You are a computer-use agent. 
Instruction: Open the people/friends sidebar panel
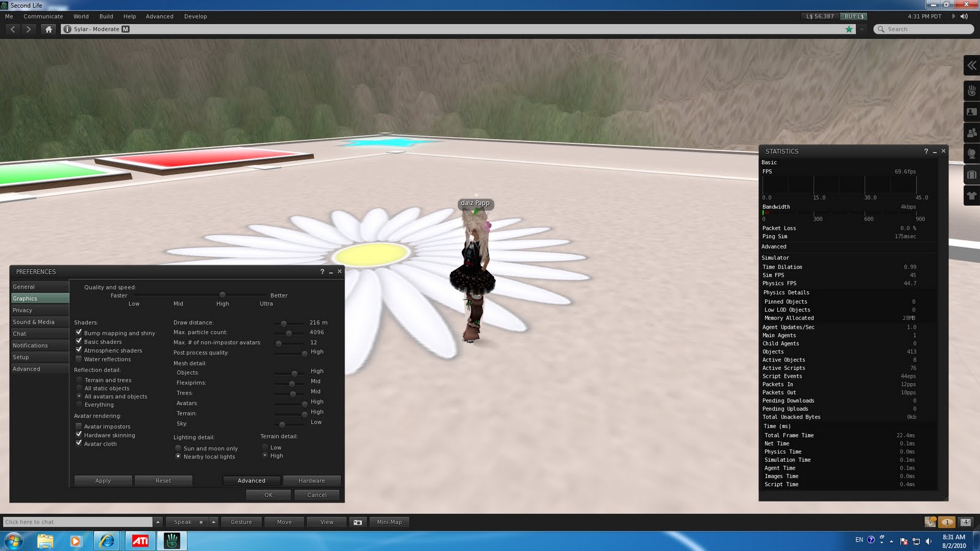click(971, 132)
